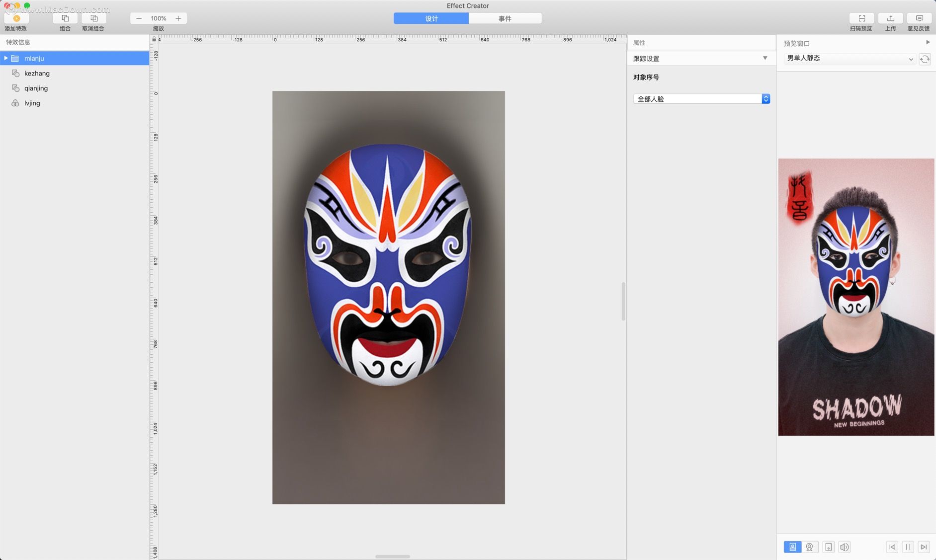Switch to the 事件 tab

point(505,18)
